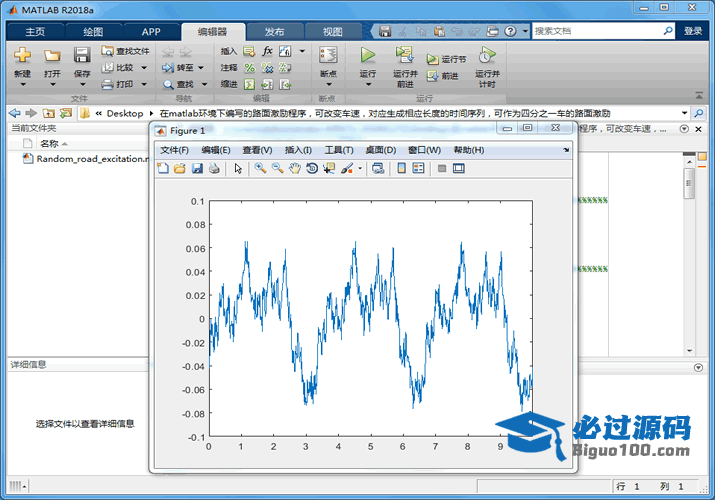Click 查找文件 (Find Files) in the ribbon
Viewport: 715px width, 500px height.
tap(126, 51)
